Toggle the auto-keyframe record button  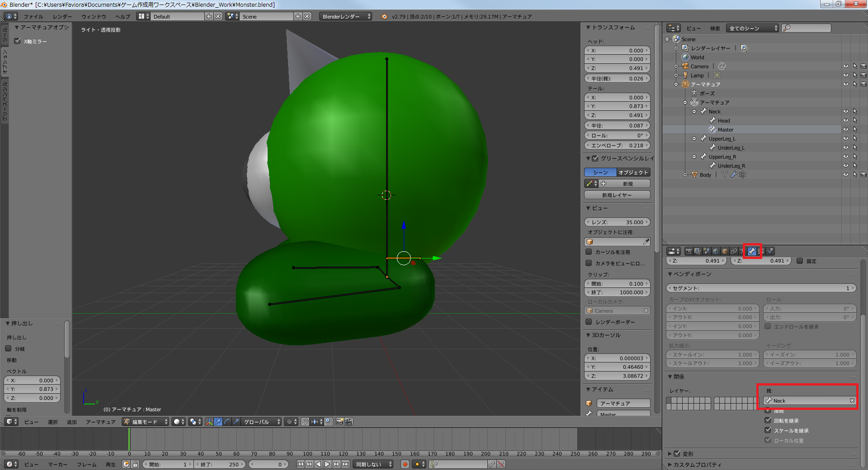pyautogui.click(x=405, y=464)
